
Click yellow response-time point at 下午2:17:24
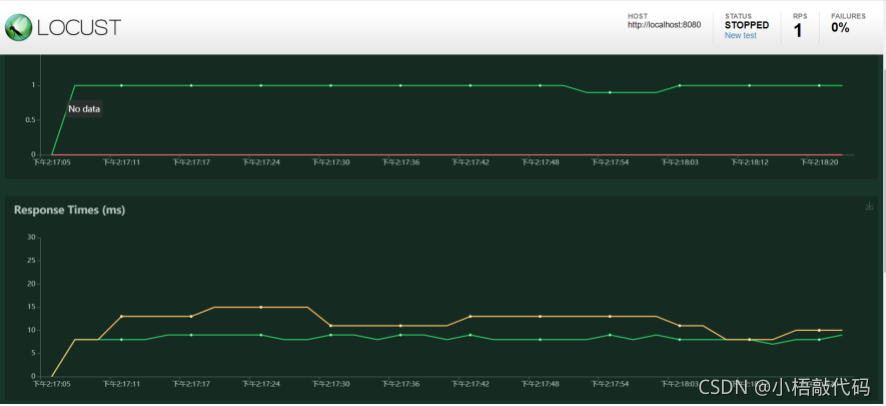click(261, 307)
